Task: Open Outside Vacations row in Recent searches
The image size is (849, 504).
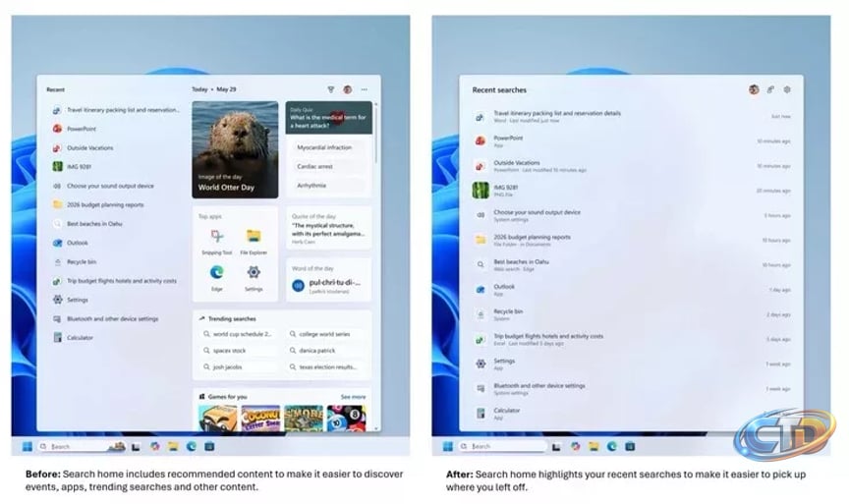Action: (x=631, y=166)
